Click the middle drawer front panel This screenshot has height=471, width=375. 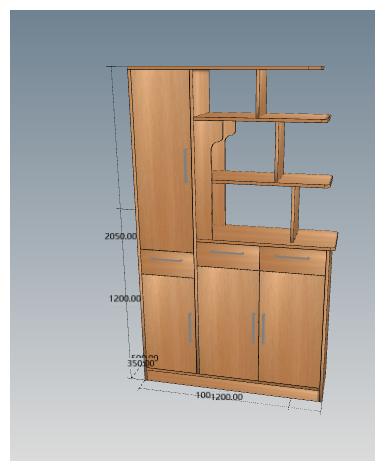tap(228, 256)
